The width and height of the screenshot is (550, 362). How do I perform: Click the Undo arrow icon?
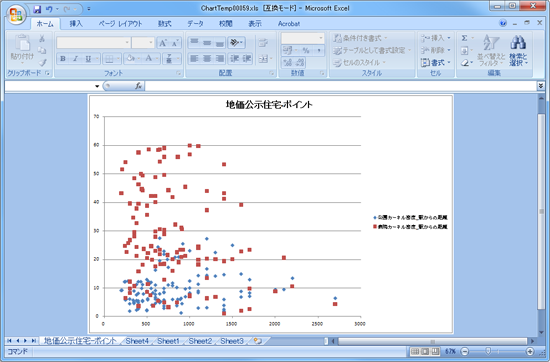(x=49, y=9)
